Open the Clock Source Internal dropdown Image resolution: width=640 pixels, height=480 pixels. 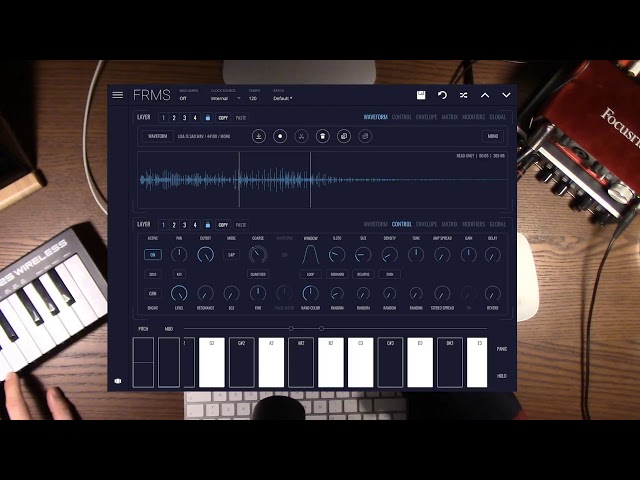(225, 98)
